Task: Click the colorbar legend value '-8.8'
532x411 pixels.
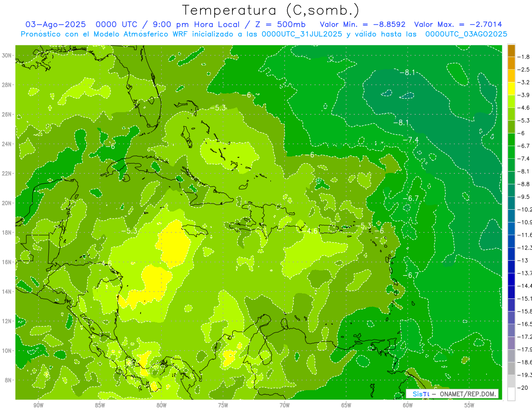Action: (524, 184)
